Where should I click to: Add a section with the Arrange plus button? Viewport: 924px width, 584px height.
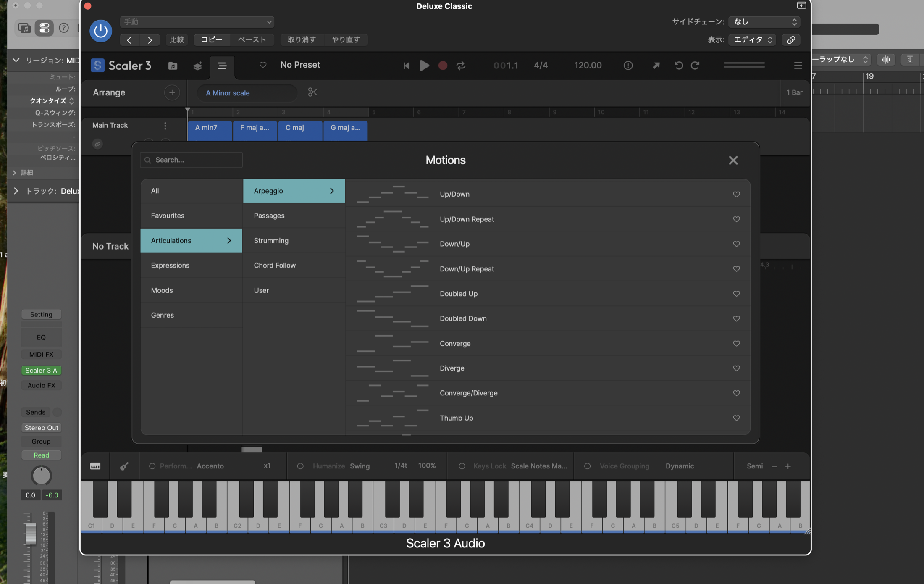pyautogui.click(x=172, y=92)
